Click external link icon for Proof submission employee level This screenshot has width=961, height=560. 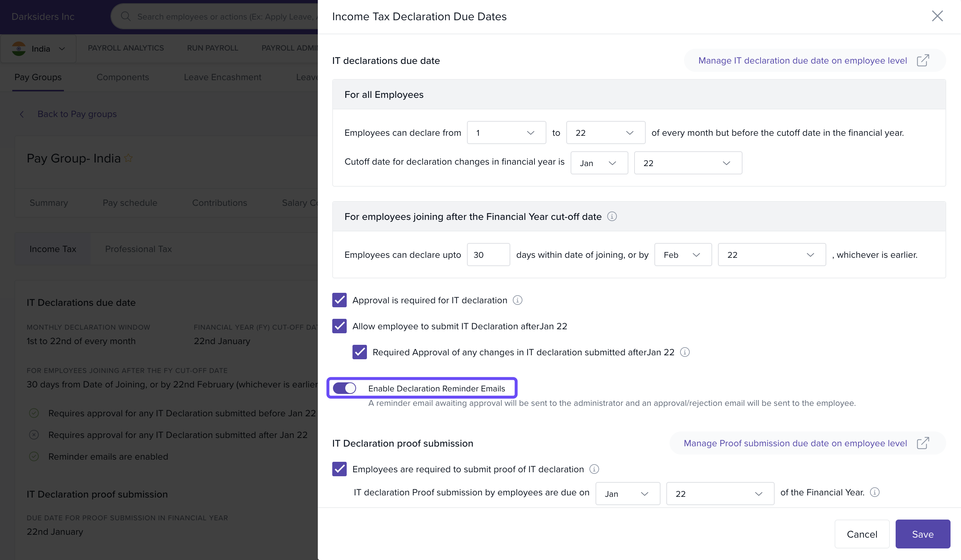pos(922,443)
